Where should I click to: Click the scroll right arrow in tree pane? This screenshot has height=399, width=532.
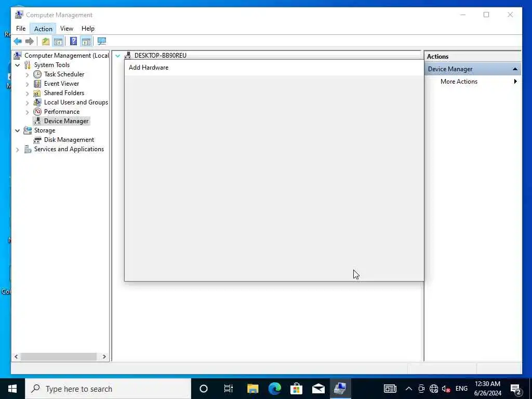[x=104, y=356]
